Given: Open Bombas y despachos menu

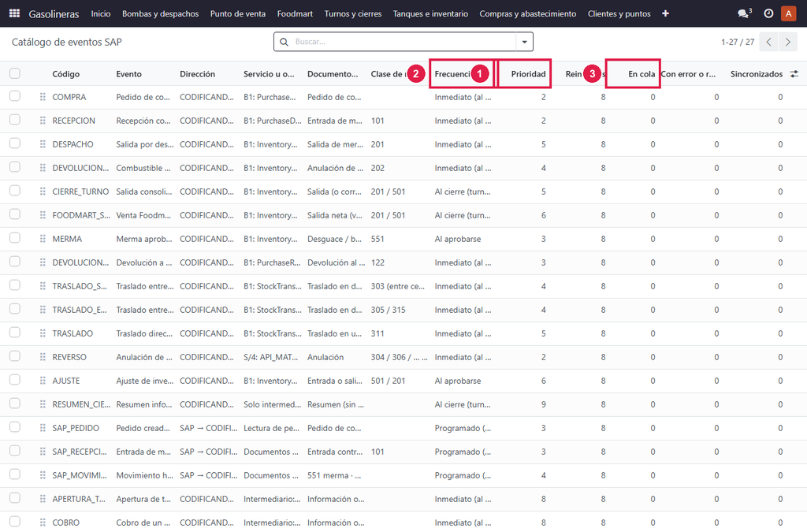Looking at the screenshot, I should point(160,13).
